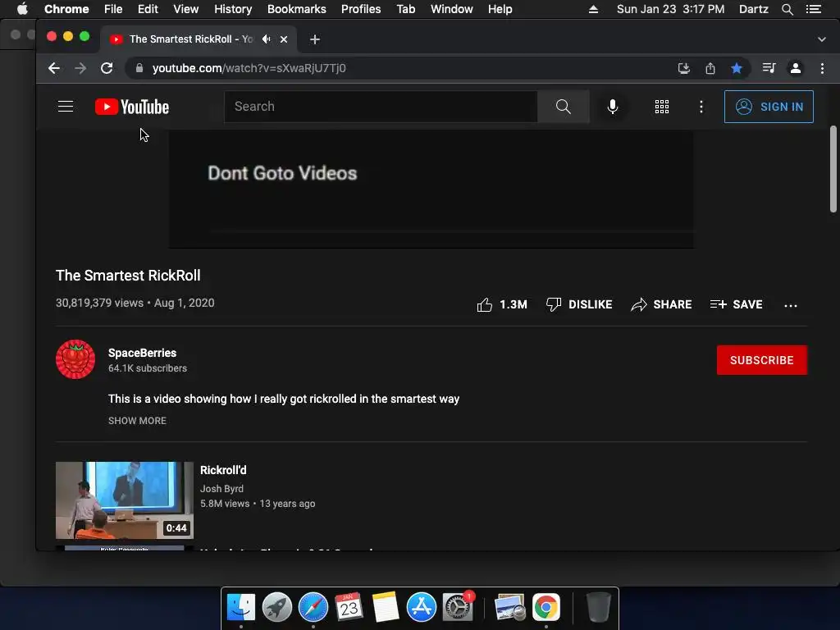
Task: Open the View menu
Action: (x=186, y=9)
